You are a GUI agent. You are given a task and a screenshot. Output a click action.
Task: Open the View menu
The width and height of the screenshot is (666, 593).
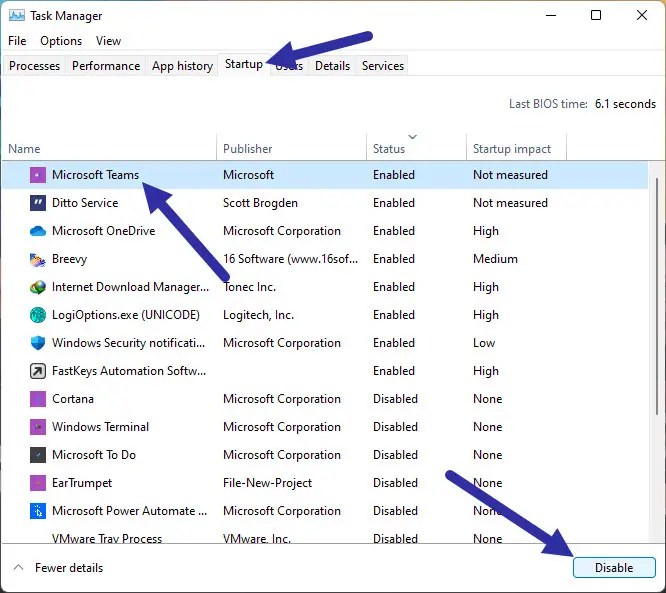pos(108,41)
